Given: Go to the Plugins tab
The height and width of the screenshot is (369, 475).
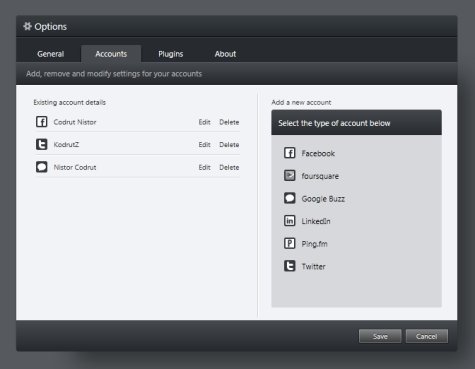Looking at the screenshot, I should point(170,54).
